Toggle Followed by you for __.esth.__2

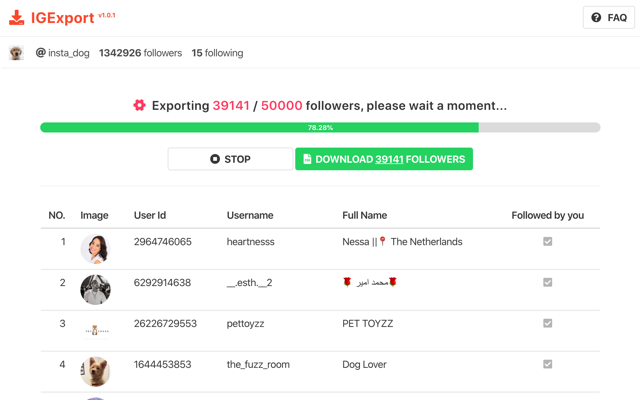(547, 283)
